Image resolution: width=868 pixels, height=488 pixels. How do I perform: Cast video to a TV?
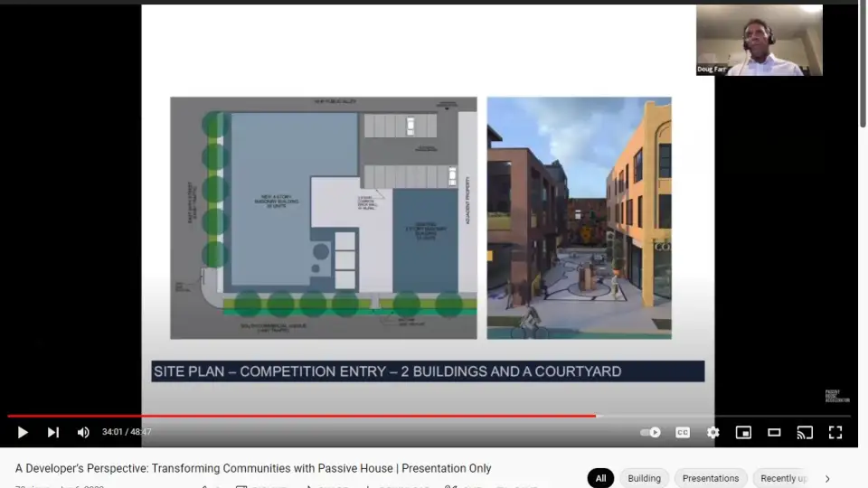pyautogui.click(x=805, y=432)
